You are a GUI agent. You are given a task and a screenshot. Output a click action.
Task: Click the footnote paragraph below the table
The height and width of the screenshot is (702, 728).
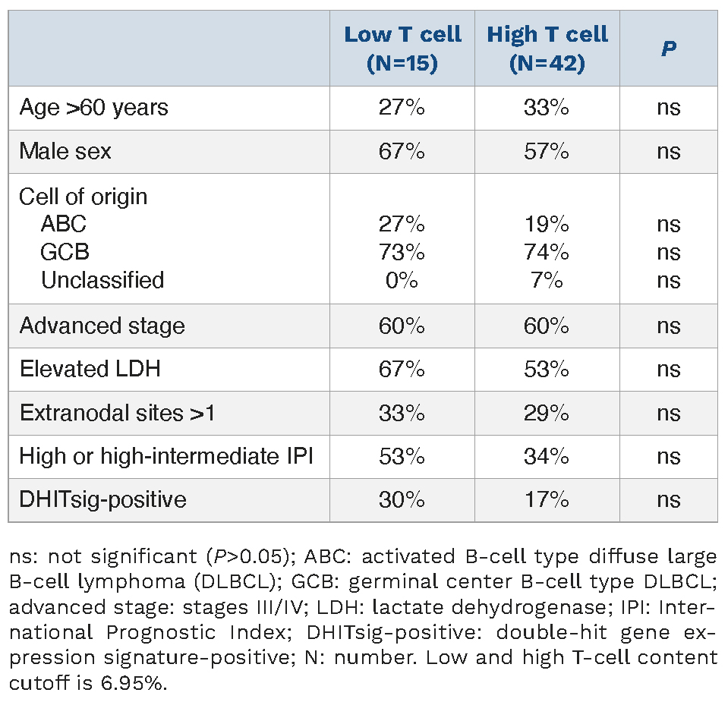(x=364, y=619)
